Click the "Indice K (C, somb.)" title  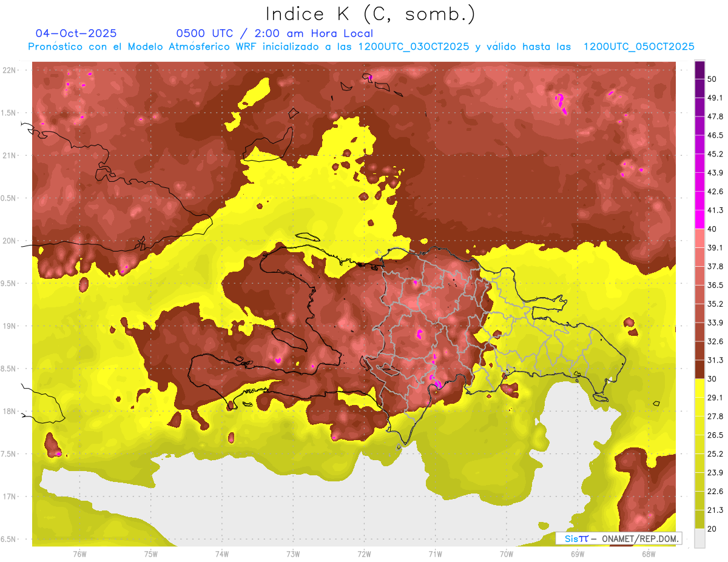point(370,14)
